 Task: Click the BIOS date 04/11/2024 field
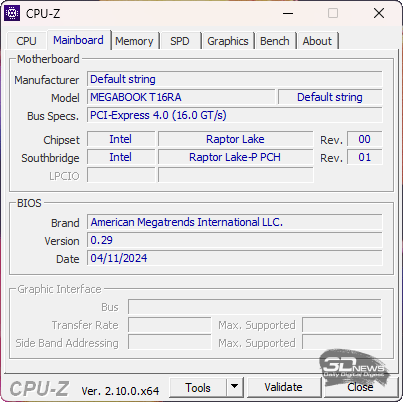tap(235, 258)
